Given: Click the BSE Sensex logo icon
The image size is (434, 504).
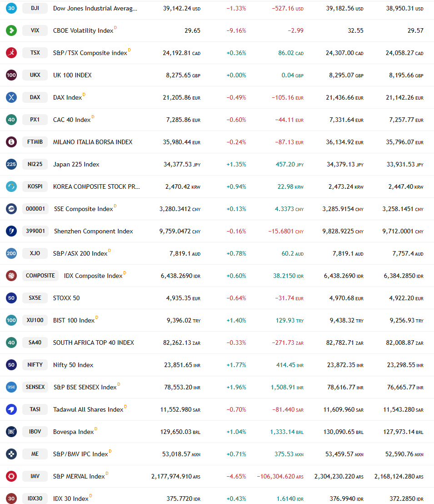Looking at the screenshot, I should 11,387.
